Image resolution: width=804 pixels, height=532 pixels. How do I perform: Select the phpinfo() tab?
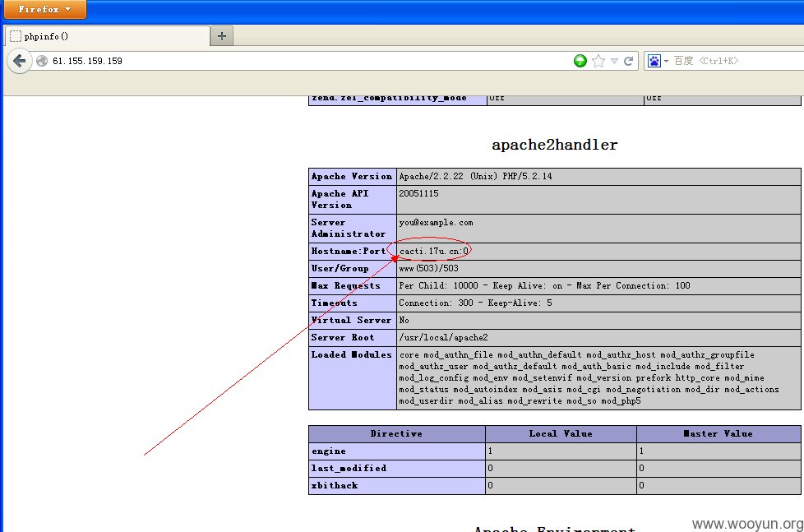pyautogui.click(x=107, y=36)
